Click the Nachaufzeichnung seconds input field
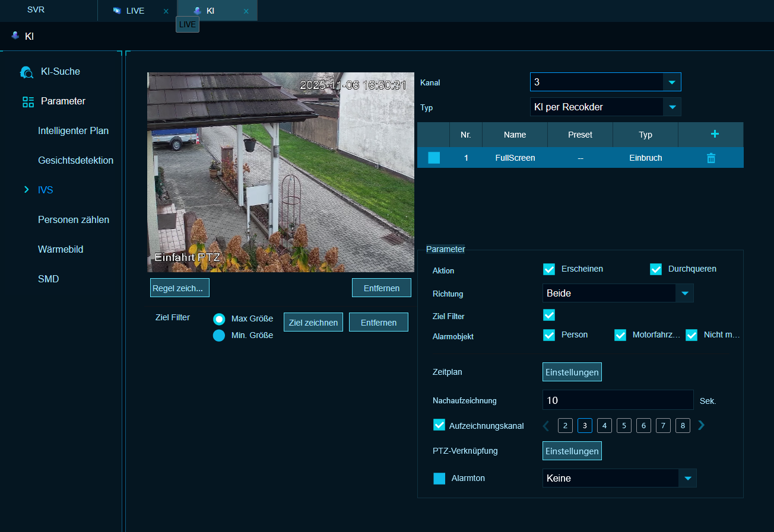Image resolution: width=774 pixels, height=532 pixels. point(617,400)
